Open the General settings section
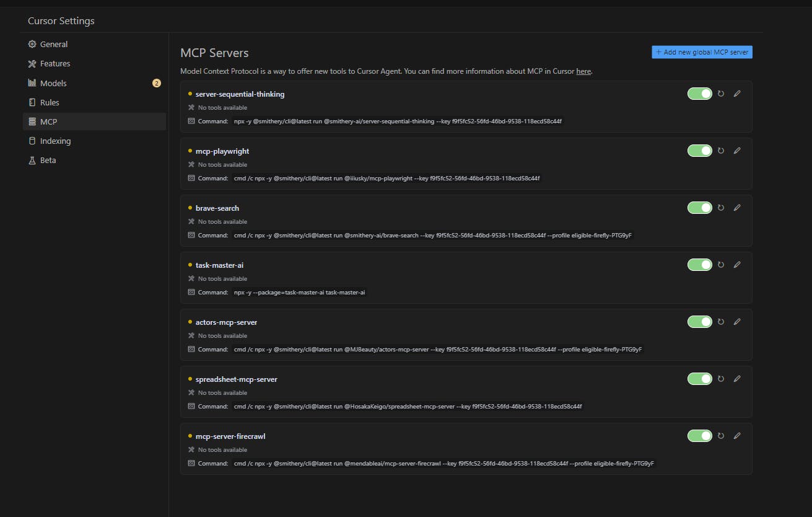Screen dimensions: 812x517 54,45
